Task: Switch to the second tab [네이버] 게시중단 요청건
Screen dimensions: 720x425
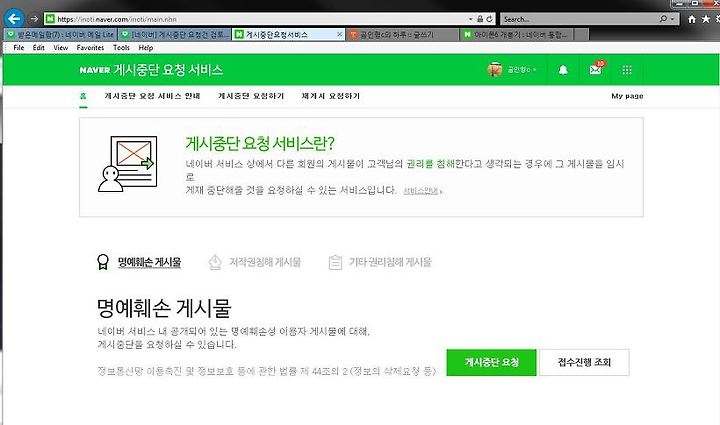Action: point(174,34)
